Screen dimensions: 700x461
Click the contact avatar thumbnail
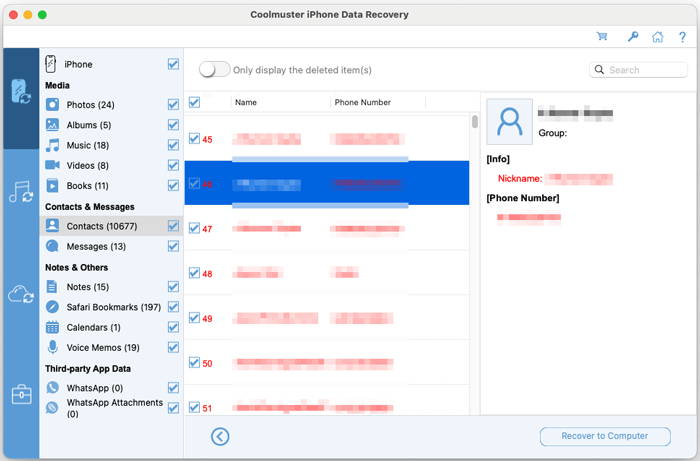click(509, 121)
